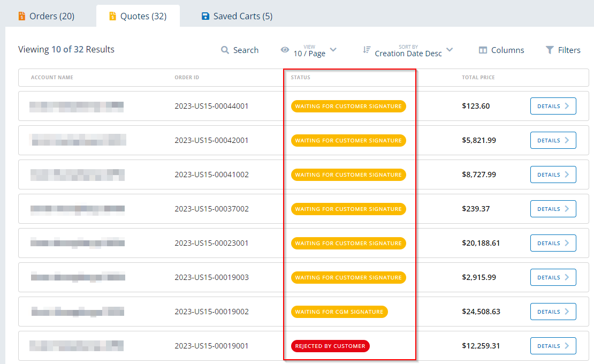This screenshot has width=594, height=364.
Task: Click chevron on the $5,821.99 Details button
Action: coord(567,140)
